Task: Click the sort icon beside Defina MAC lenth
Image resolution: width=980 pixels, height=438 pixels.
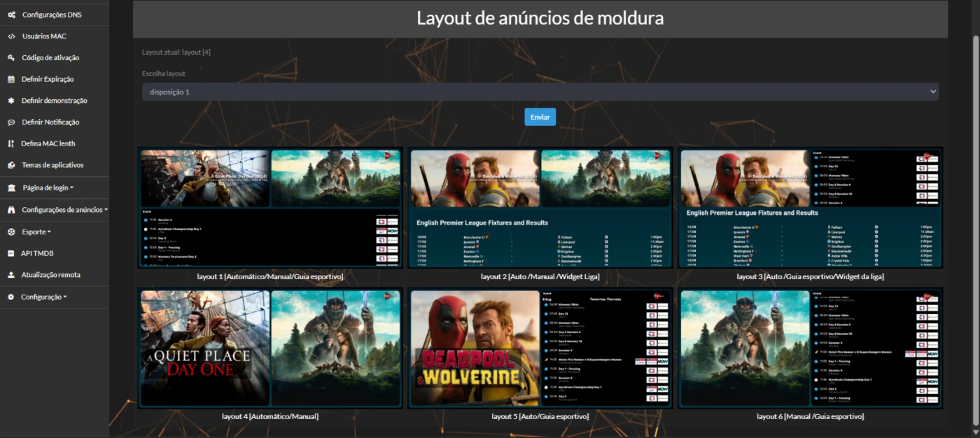Action: click(11, 143)
